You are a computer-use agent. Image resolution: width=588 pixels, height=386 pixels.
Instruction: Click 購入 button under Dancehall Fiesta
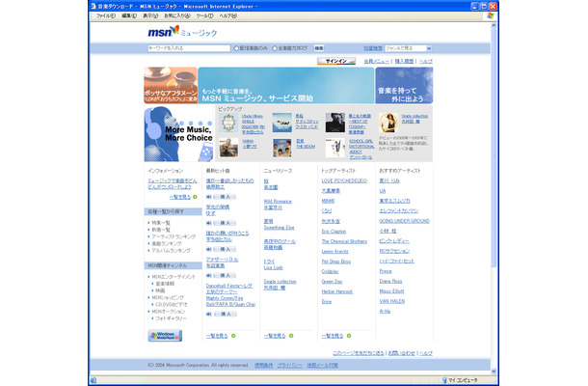click(225, 314)
